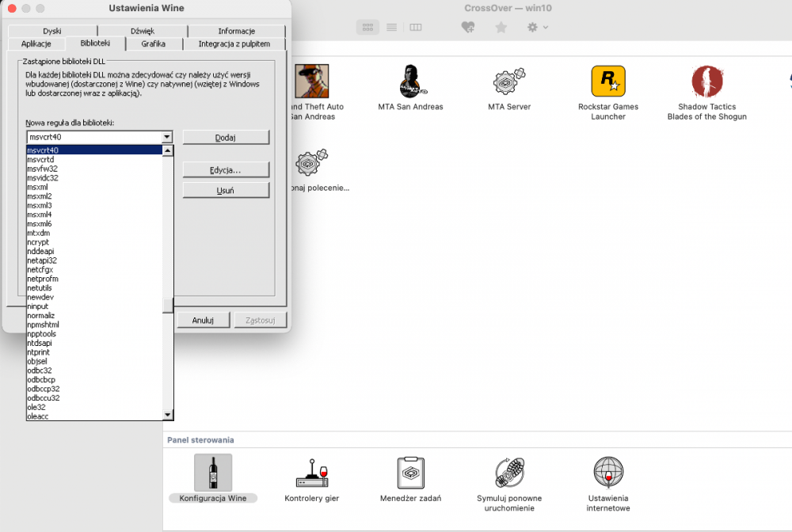792x532 pixels.
Task: Switch to the Informacje tab
Action: 236,32
